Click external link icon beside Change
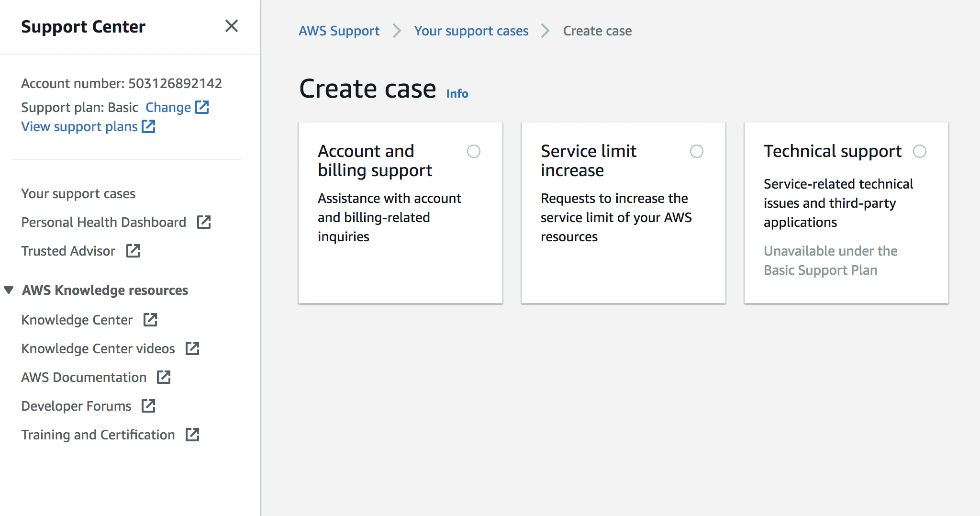 click(202, 107)
